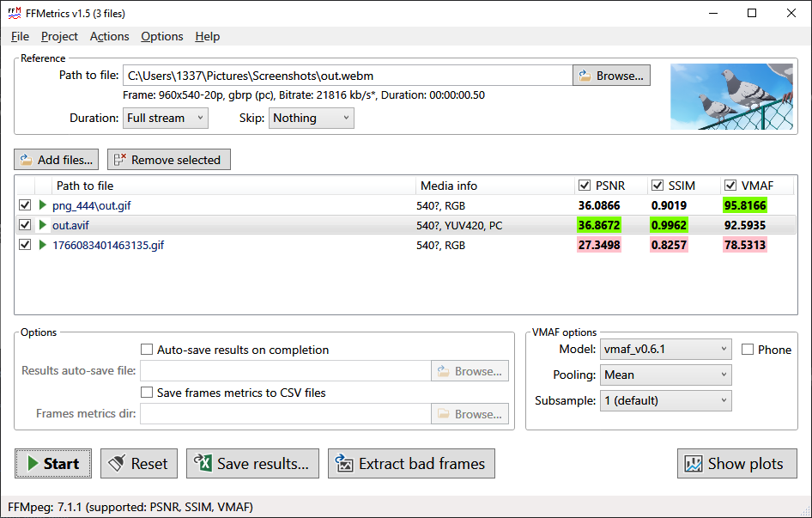
Task: Click the reference Path to file field
Action: tap(348, 76)
